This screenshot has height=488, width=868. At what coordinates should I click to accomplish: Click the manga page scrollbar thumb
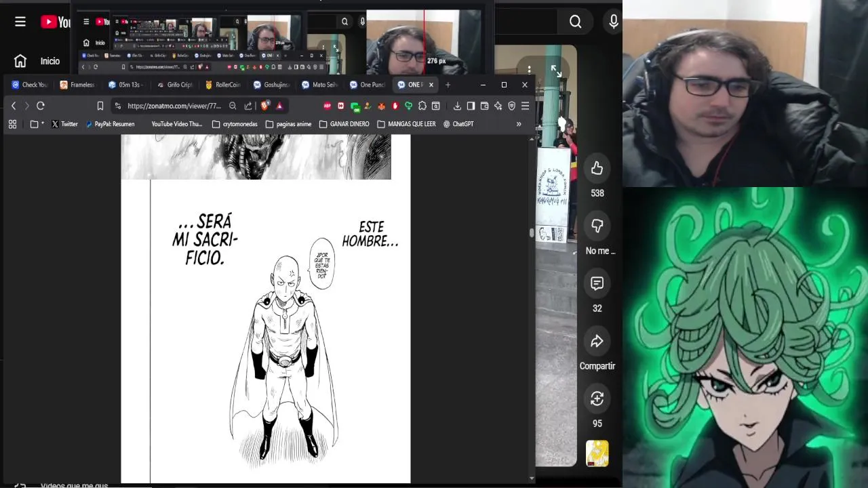tap(532, 232)
